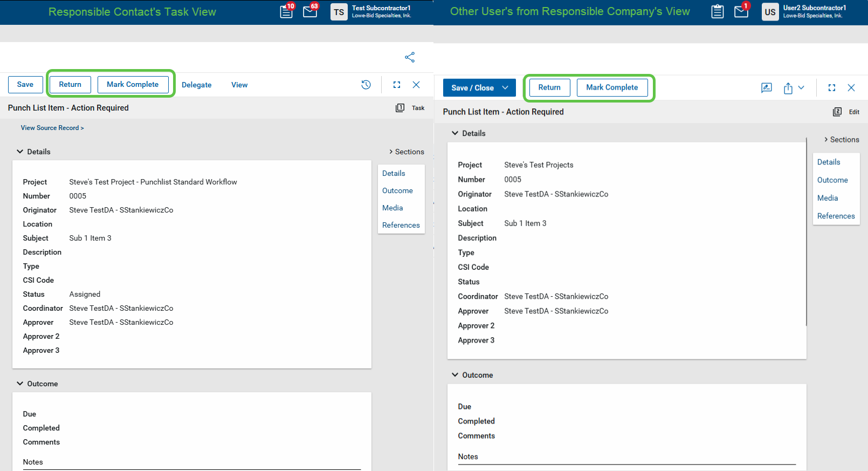
Task: Click the left Mark Complete button
Action: point(133,85)
